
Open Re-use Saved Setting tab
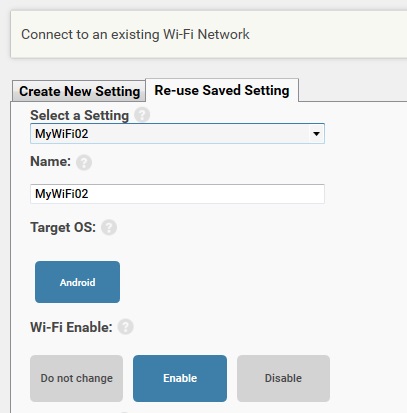(222, 90)
